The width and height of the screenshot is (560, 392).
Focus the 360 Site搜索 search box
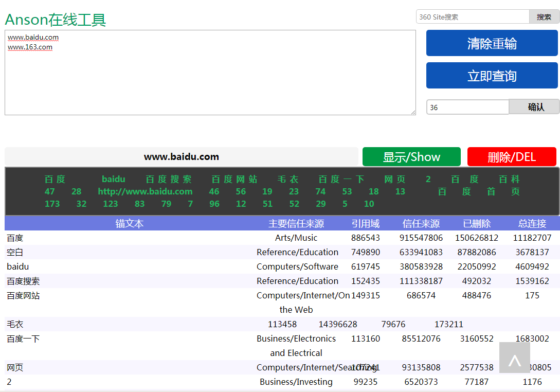(472, 17)
